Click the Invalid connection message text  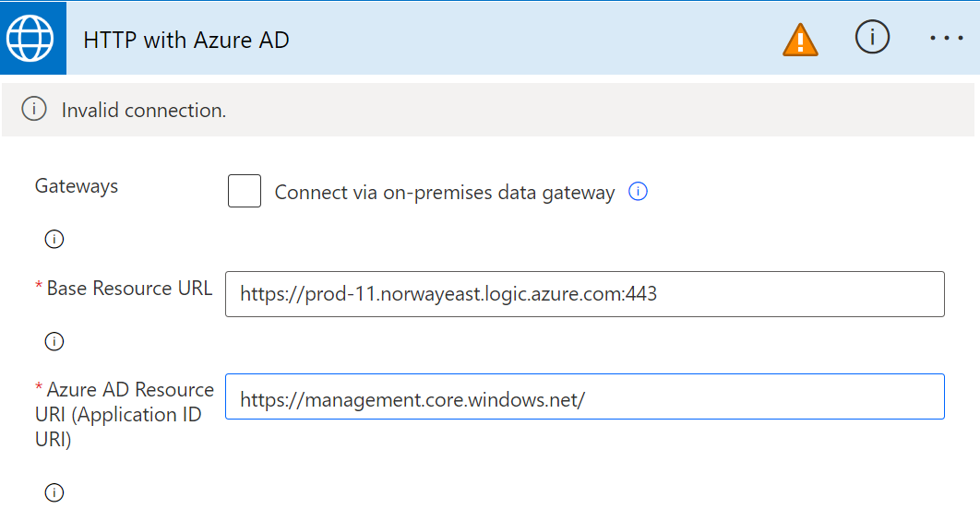[x=144, y=110]
